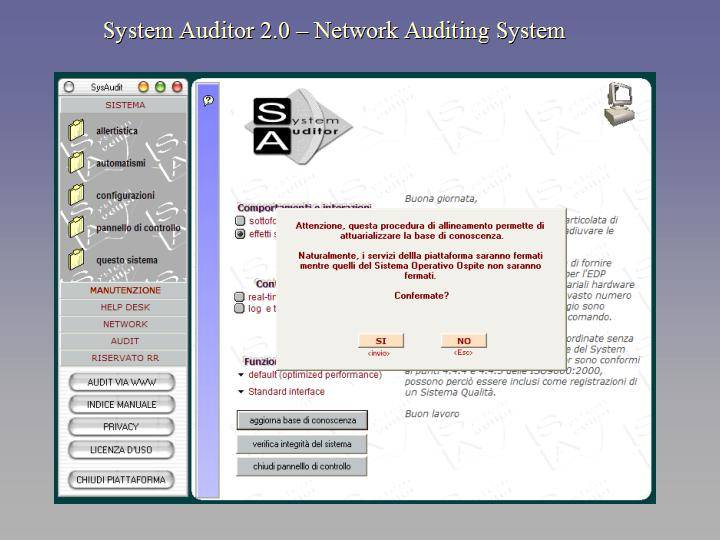The image size is (720, 540).
Task: Open the NETWORK menu section
Action: 124,324
